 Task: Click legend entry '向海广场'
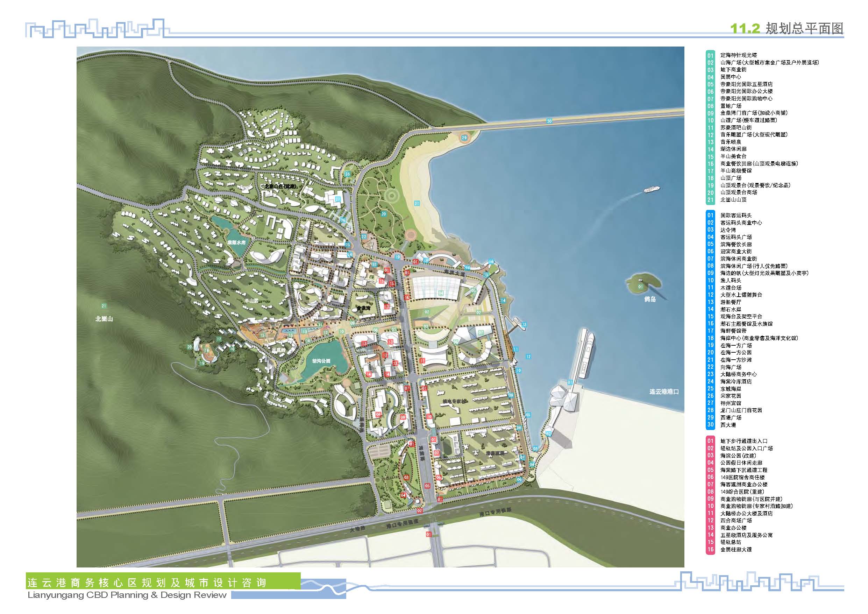[731, 367]
